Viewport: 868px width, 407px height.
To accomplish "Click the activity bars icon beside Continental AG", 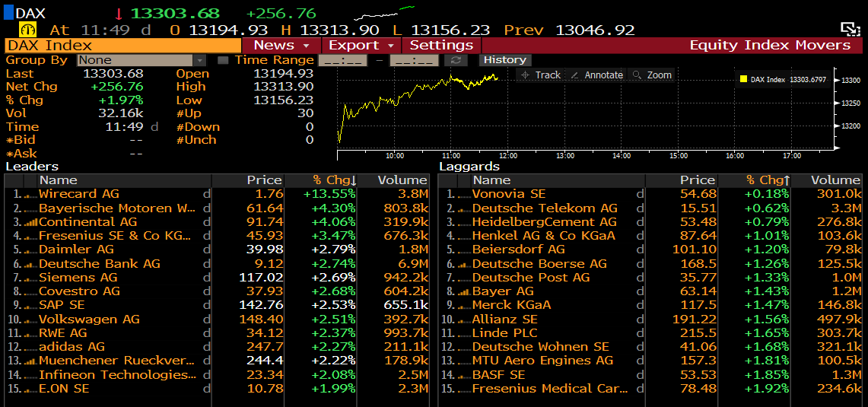I will (31, 223).
